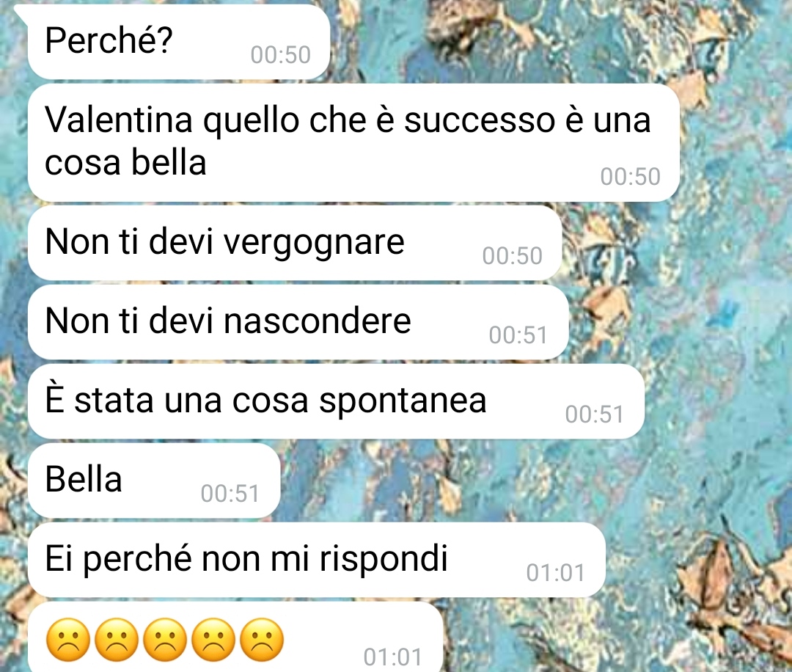This screenshot has width=792, height=672.
Task: Select the short 'Bella' message bubble
Action: tap(153, 481)
